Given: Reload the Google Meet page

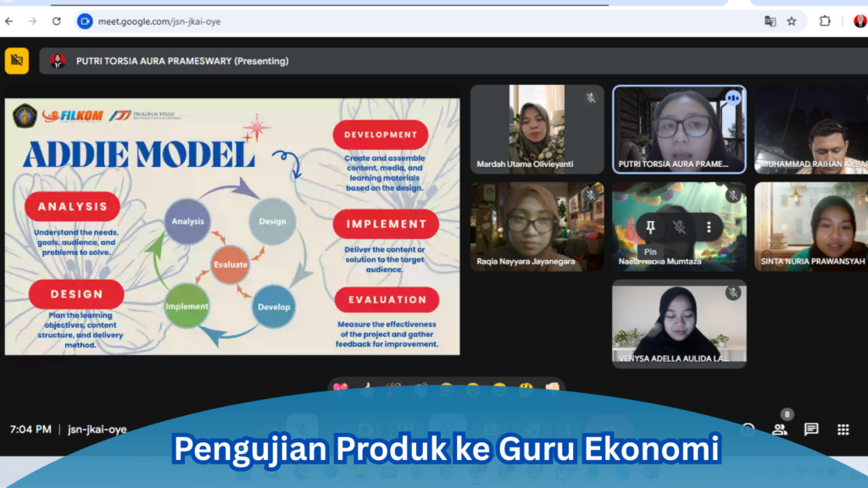Looking at the screenshot, I should (x=57, y=21).
